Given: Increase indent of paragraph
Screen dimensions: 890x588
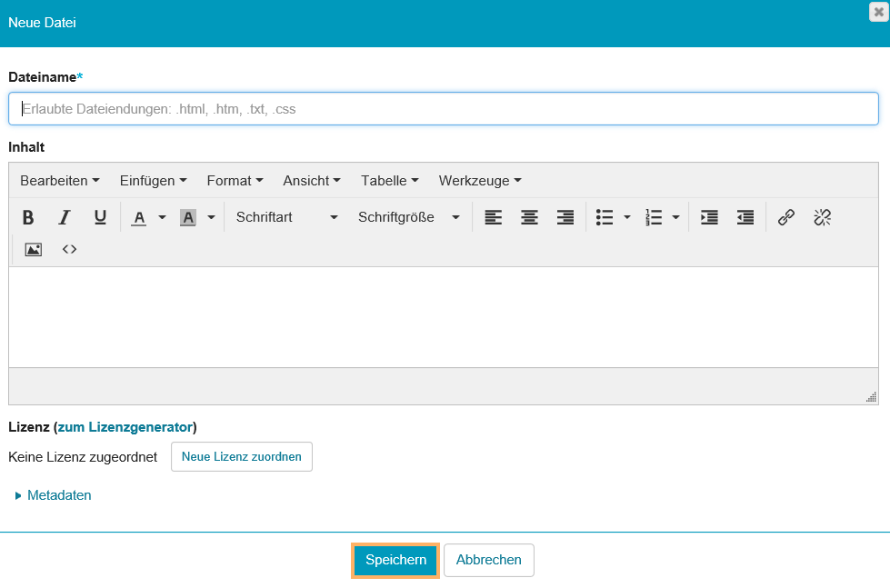Looking at the screenshot, I should click(x=709, y=217).
